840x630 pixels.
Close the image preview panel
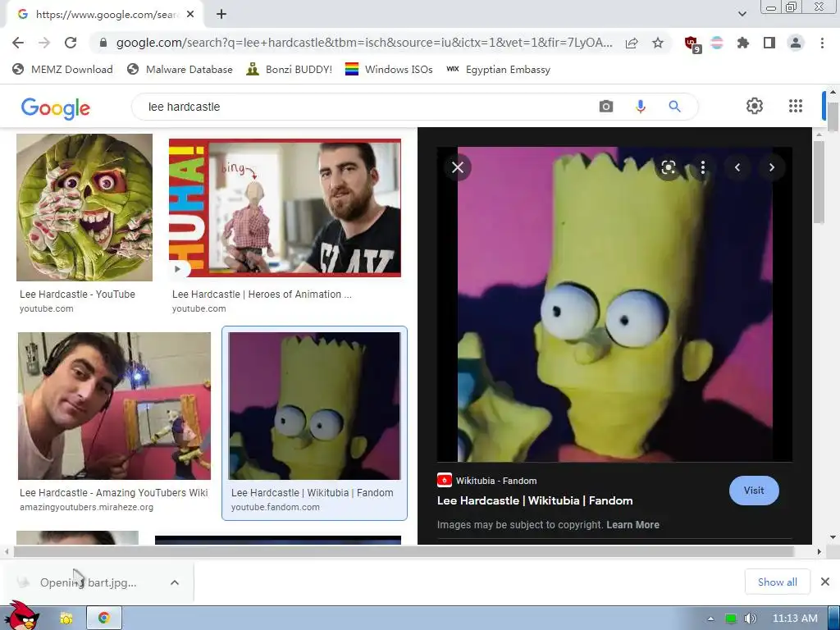click(x=458, y=167)
